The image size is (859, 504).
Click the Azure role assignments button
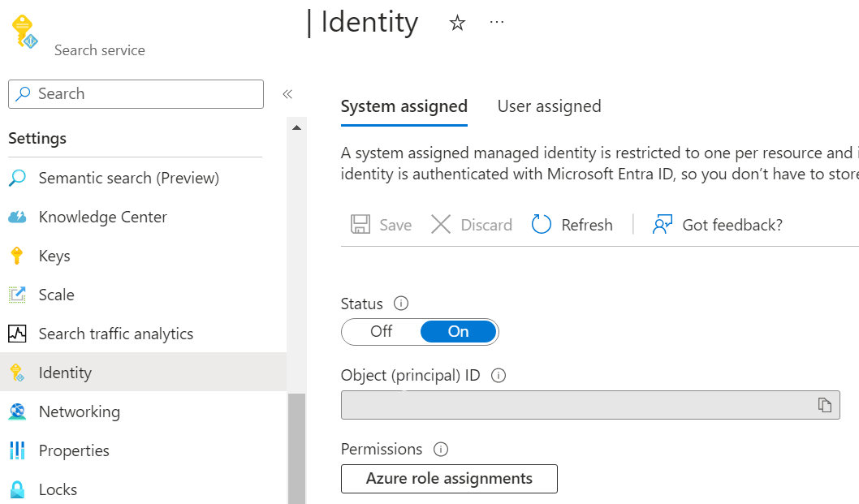449,479
